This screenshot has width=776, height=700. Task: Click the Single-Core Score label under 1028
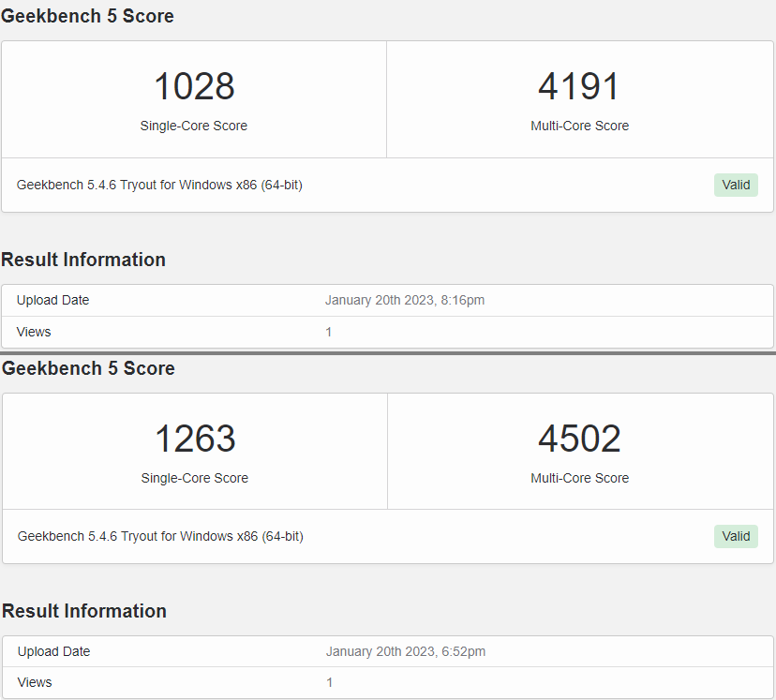[194, 126]
